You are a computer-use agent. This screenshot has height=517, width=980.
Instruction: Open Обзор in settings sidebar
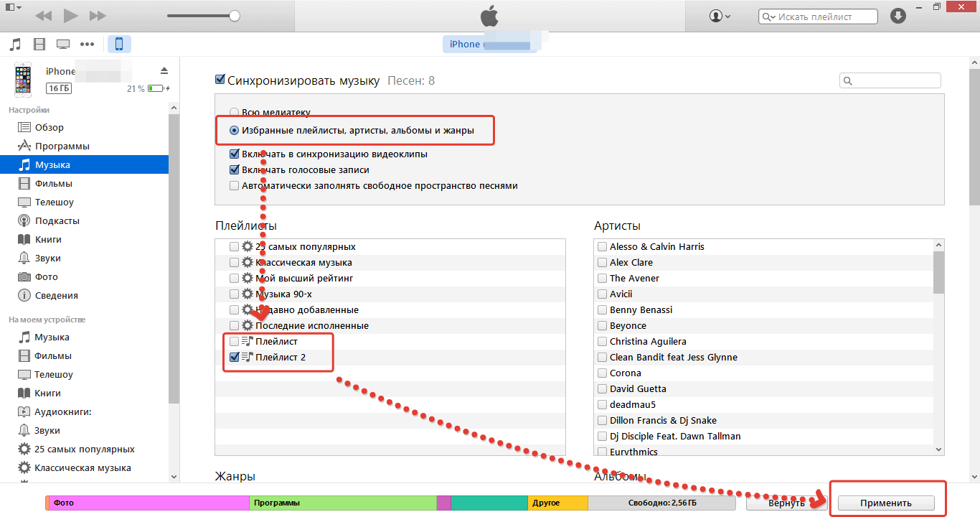coord(49,127)
